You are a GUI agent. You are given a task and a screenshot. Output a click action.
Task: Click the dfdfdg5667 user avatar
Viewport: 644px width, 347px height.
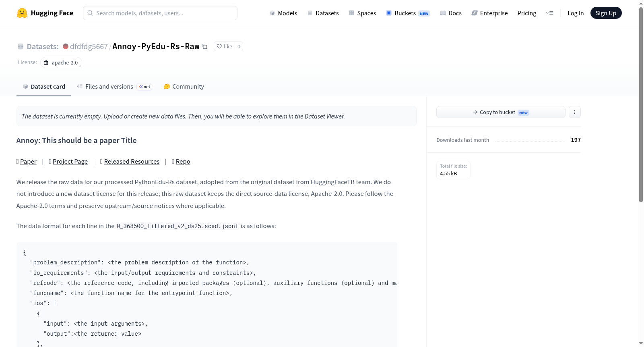[66, 46]
